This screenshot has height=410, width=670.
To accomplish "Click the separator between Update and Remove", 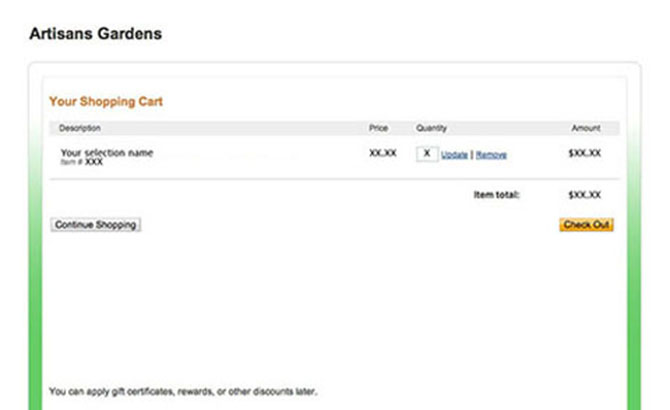I will 472,155.
